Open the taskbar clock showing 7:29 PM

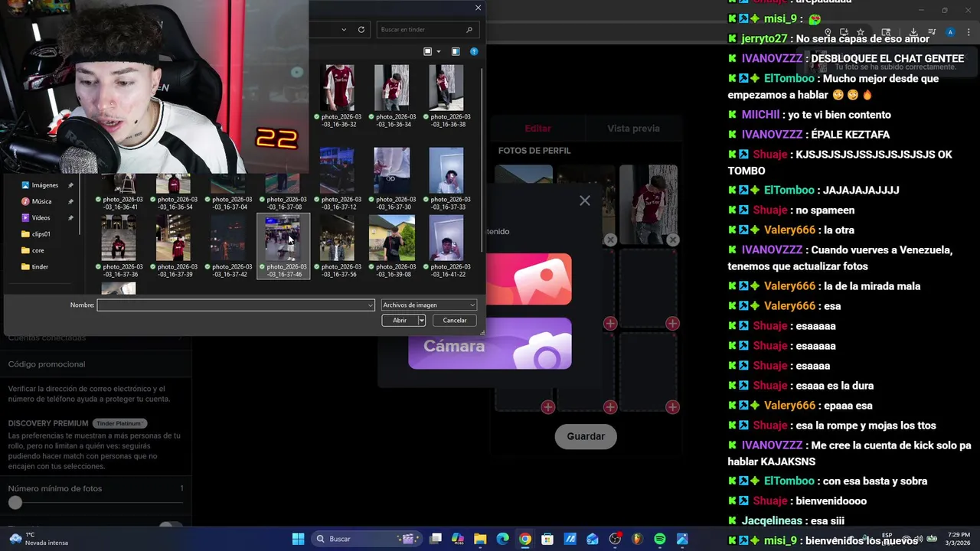959,539
